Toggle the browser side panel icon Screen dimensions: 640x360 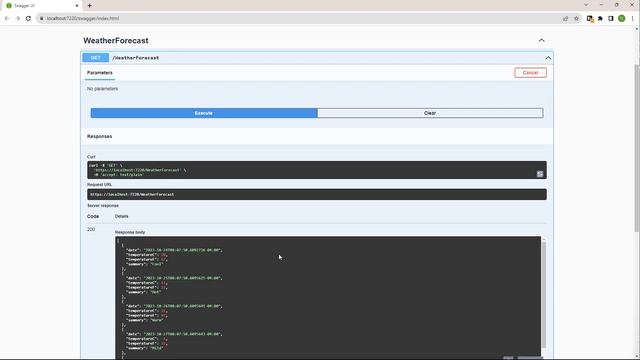pyautogui.click(x=611, y=18)
